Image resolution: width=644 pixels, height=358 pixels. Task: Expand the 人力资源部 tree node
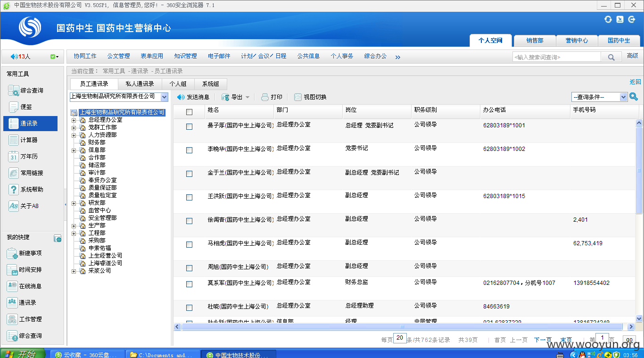(x=74, y=135)
